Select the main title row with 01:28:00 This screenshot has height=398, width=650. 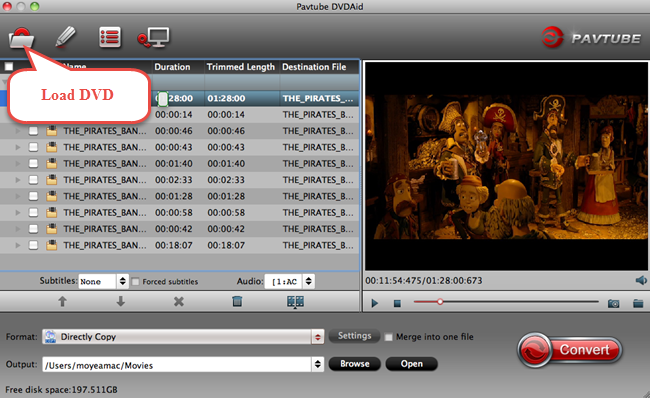(x=179, y=98)
